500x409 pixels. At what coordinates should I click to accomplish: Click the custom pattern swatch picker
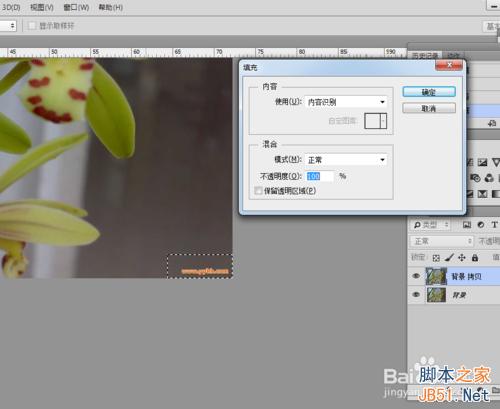(376, 121)
